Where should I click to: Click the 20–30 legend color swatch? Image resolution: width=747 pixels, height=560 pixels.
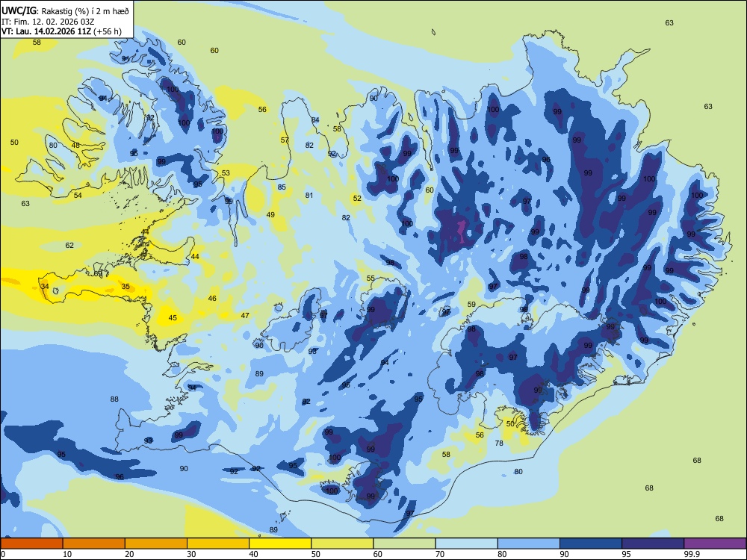(x=156, y=544)
